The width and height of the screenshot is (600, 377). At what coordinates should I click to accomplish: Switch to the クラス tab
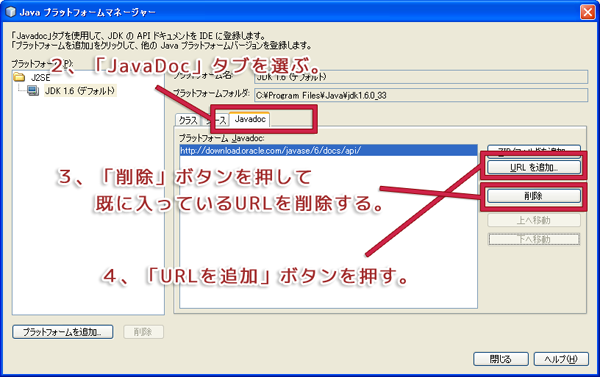188,120
